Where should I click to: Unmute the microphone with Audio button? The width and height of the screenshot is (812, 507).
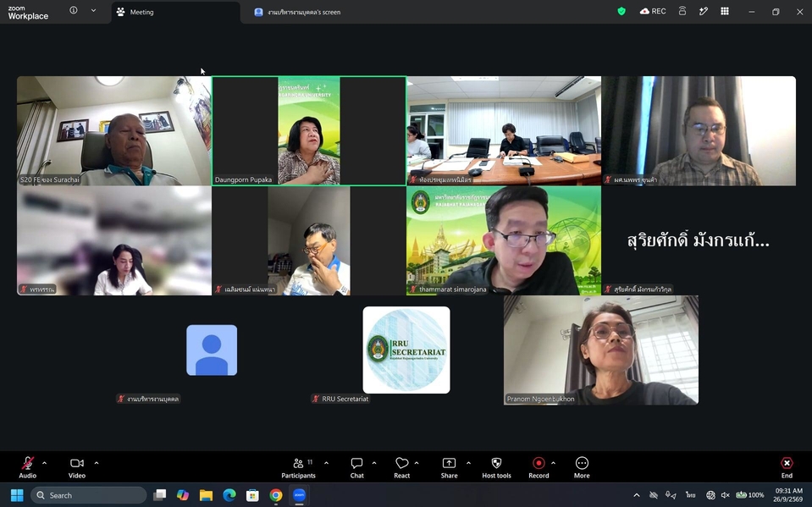pyautogui.click(x=28, y=467)
